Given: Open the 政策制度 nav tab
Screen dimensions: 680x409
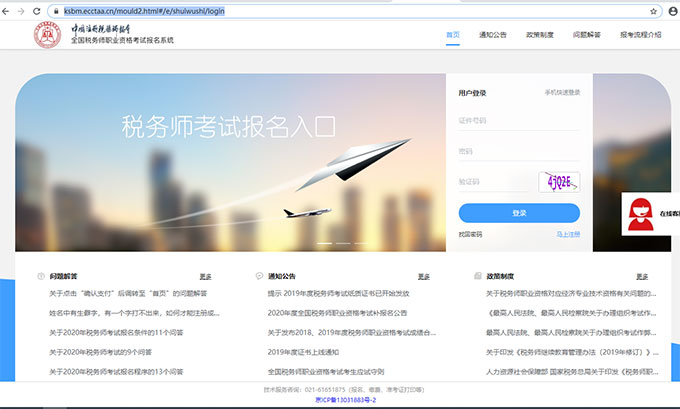Looking at the screenshot, I should click(x=540, y=34).
